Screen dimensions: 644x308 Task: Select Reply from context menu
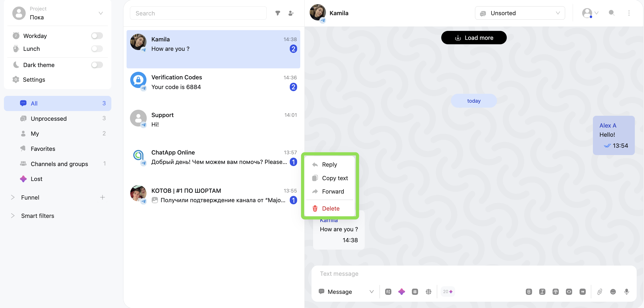[x=330, y=164]
